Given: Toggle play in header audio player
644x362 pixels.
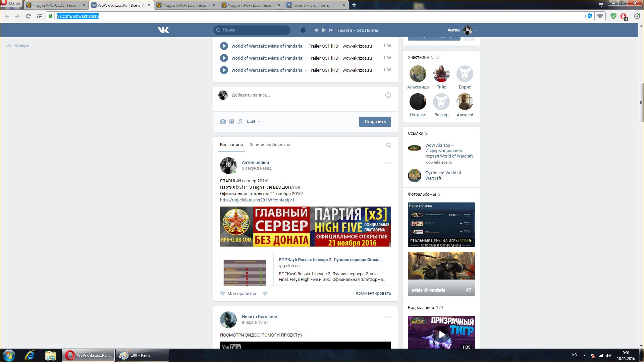Looking at the screenshot, I should (x=324, y=30).
